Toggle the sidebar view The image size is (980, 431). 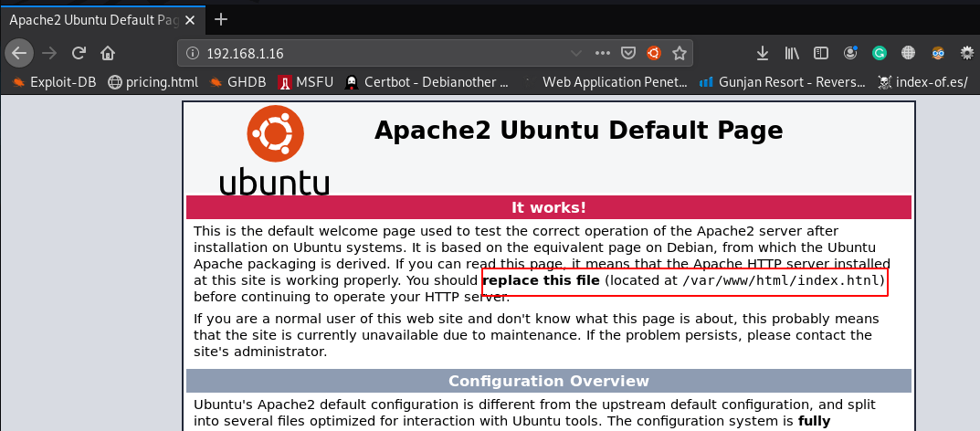[821, 53]
